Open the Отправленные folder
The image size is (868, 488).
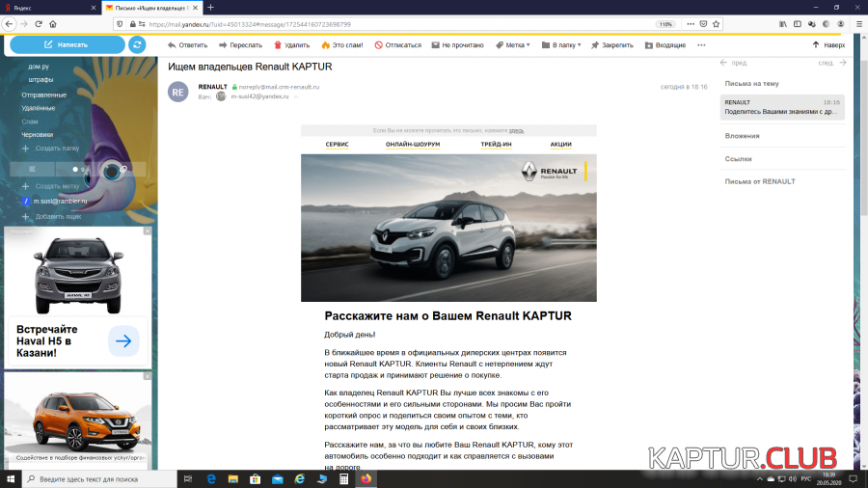click(x=46, y=95)
